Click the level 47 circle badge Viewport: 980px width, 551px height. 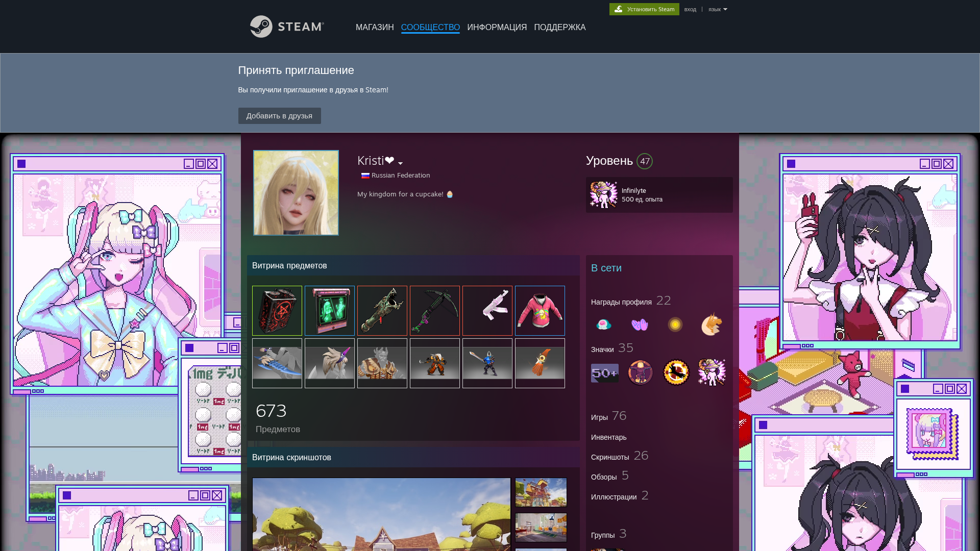(645, 161)
